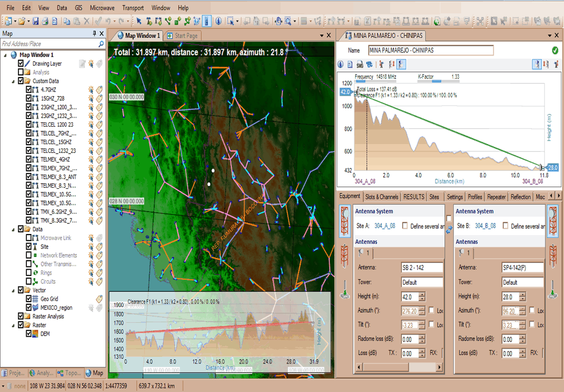Click the SVG export icon in link panel

[x=360, y=65]
